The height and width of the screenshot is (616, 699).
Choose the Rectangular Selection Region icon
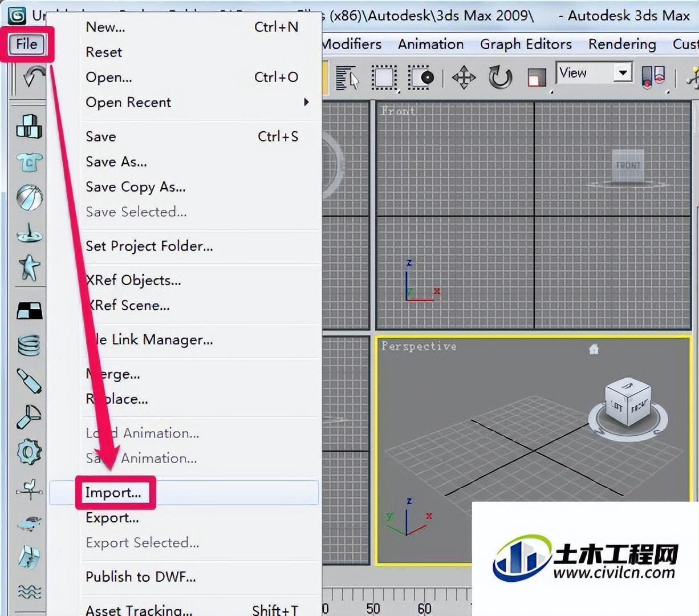coord(384,78)
